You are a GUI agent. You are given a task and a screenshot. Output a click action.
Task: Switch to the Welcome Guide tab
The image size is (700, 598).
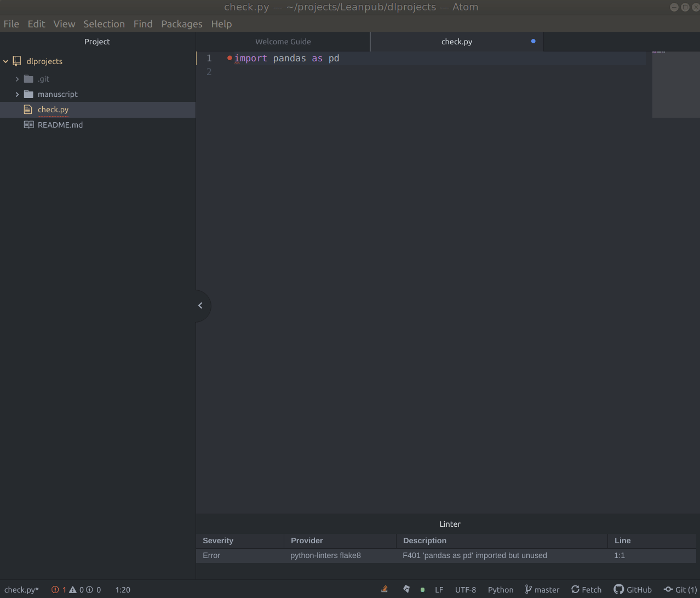pos(283,42)
